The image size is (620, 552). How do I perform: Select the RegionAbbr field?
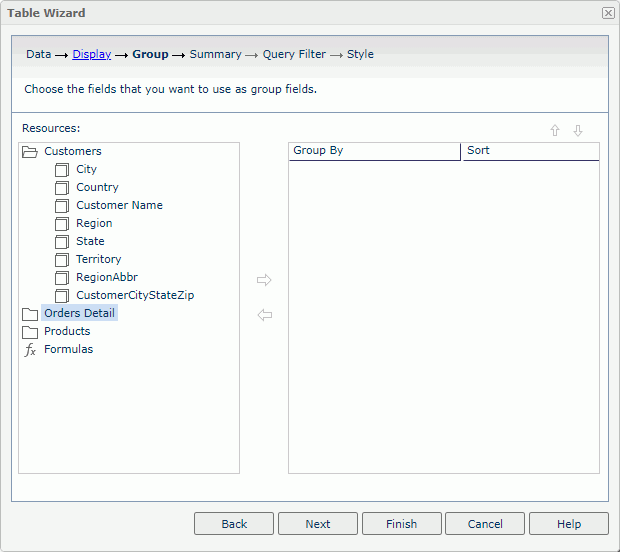tap(107, 277)
